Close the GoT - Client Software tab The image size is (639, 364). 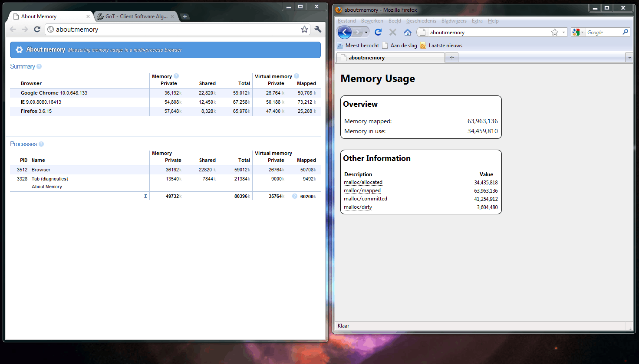pos(172,16)
